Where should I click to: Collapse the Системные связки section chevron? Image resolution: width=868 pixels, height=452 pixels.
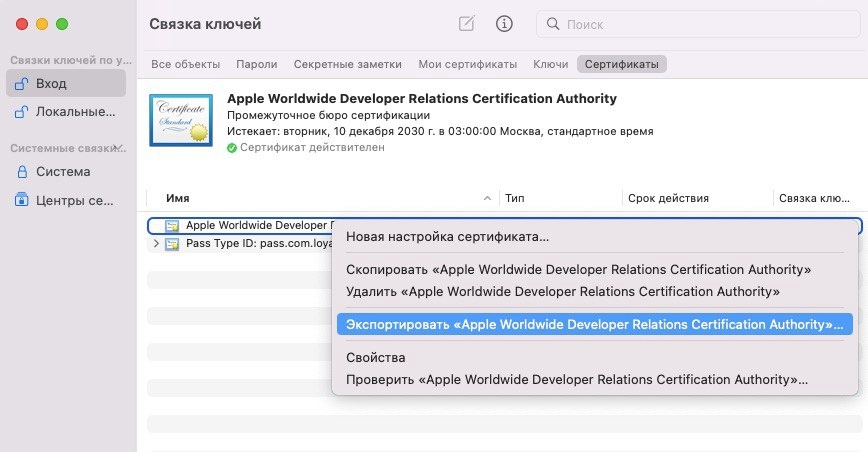(117, 147)
